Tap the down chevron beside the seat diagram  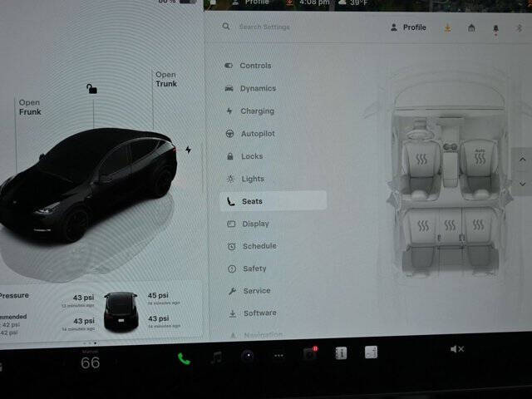point(523,184)
